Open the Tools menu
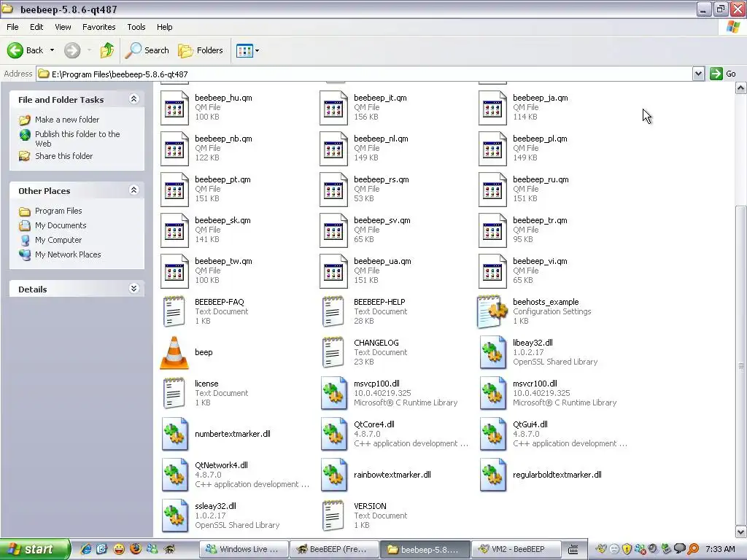The width and height of the screenshot is (747, 560). [136, 27]
